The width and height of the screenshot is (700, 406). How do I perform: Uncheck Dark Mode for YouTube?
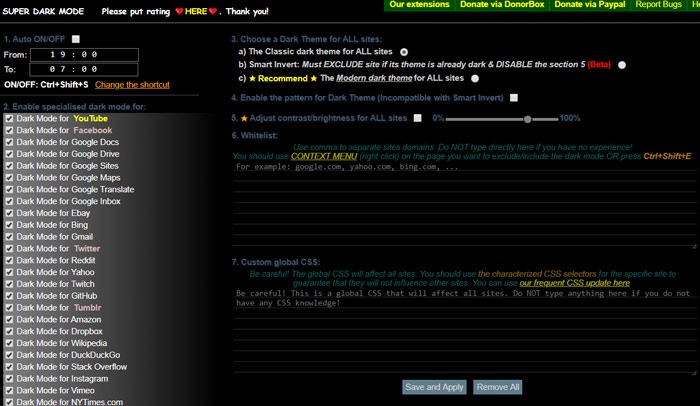[9, 119]
